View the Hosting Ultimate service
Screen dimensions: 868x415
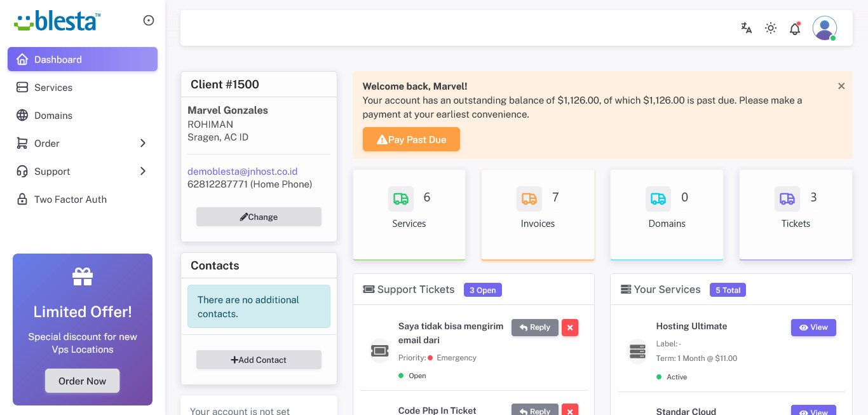coord(813,327)
